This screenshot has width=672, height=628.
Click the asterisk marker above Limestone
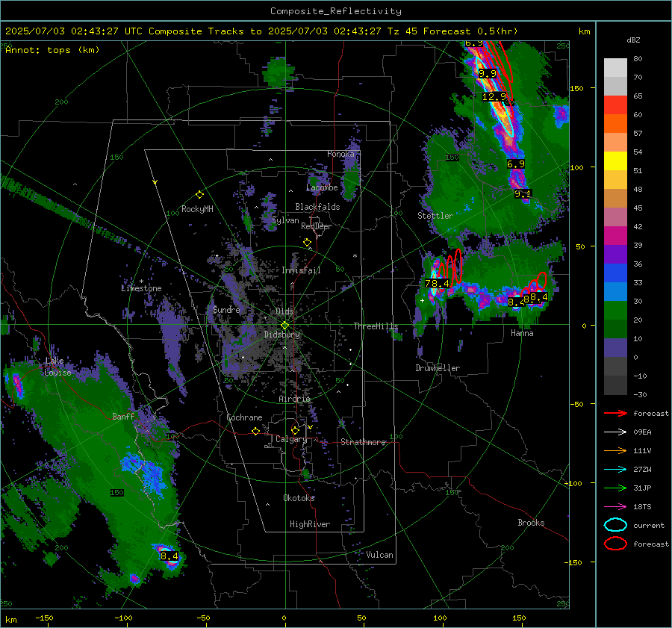click(141, 282)
